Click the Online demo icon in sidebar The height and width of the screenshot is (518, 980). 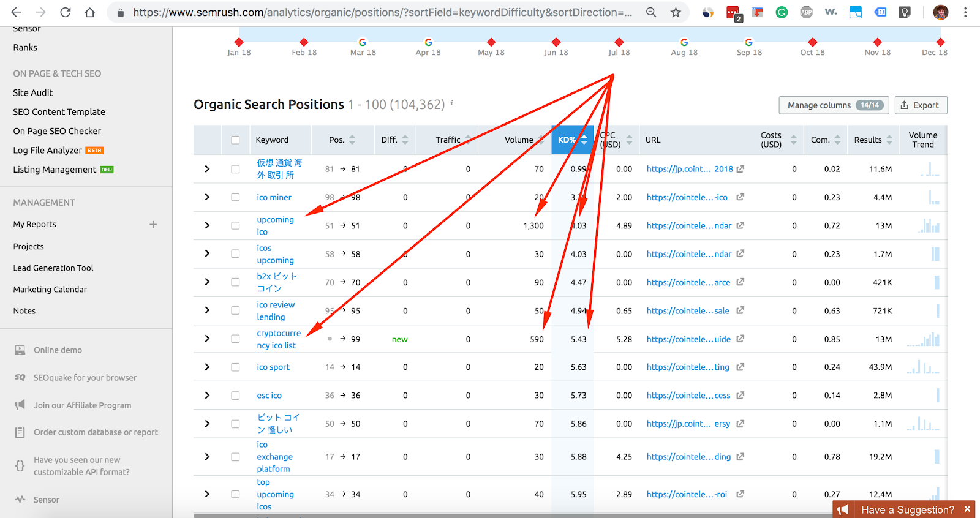pyautogui.click(x=20, y=350)
